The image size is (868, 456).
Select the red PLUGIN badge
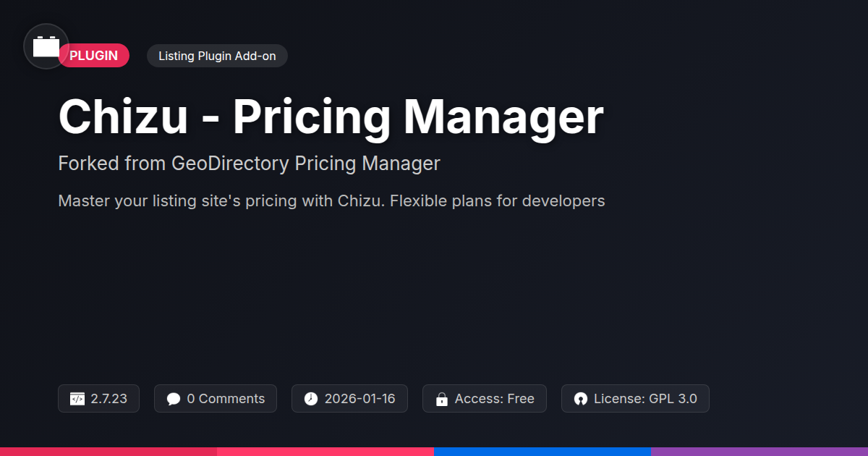coord(93,56)
